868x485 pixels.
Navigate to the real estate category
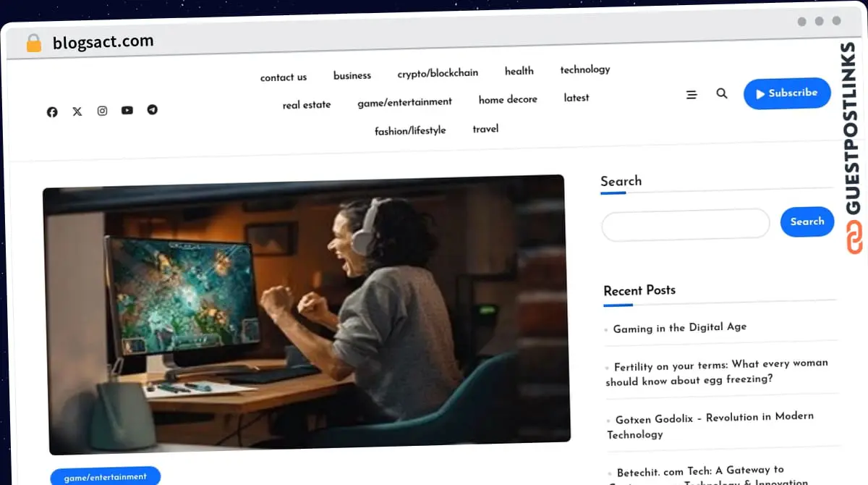(x=307, y=105)
